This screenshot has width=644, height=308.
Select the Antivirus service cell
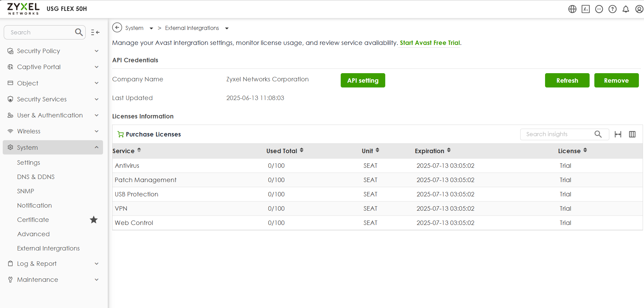point(127,166)
